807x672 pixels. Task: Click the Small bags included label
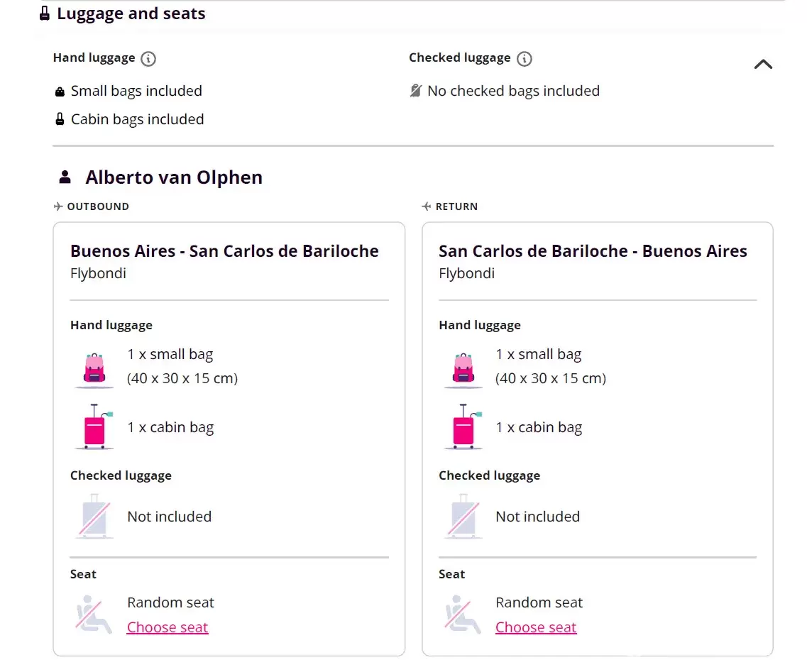point(136,91)
